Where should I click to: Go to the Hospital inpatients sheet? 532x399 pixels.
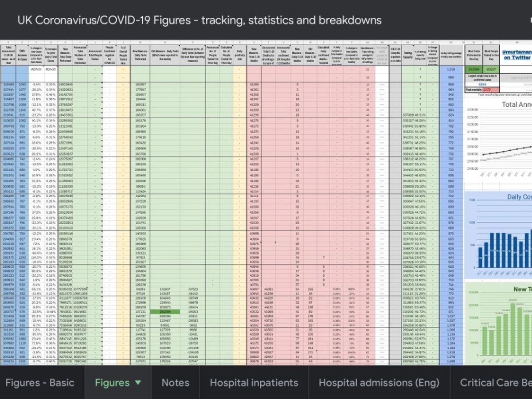click(254, 383)
